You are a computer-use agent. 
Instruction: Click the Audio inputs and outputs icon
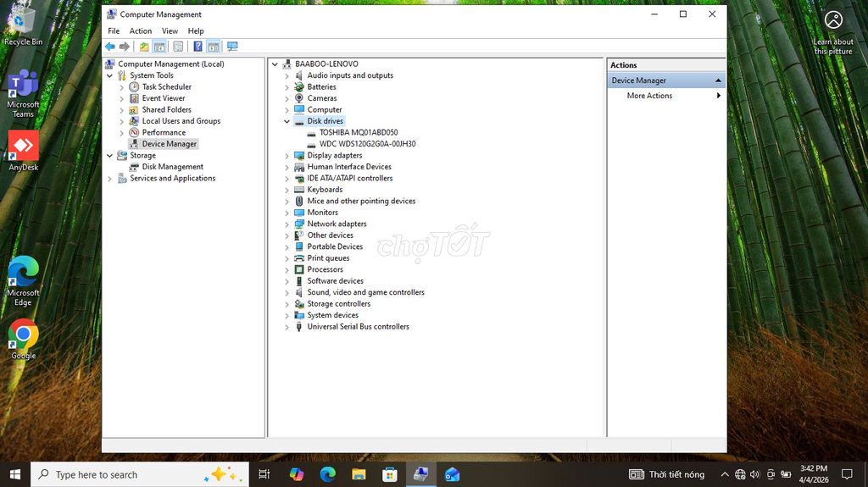pos(299,75)
